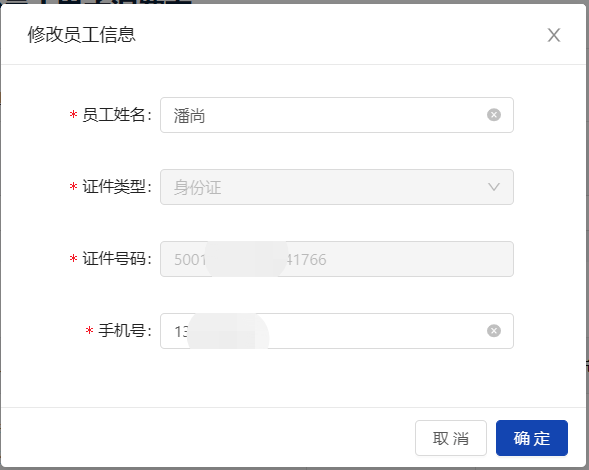Open the 证件类型 dropdown showing 身份证

click(337, 187)
